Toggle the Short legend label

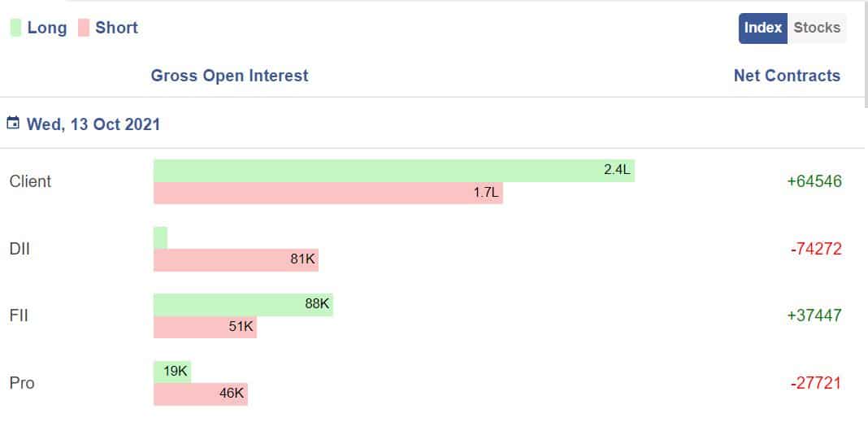[x=116, y=28]
